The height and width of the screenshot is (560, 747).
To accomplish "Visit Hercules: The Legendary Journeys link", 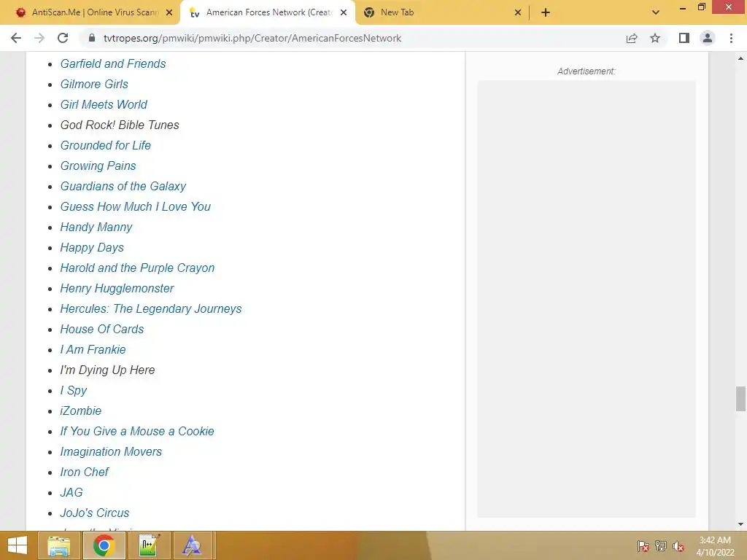I will coord(150,309).
